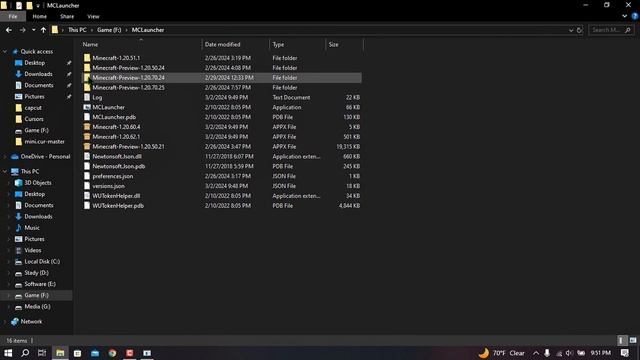Expand the Network tree node
640x360 pixels.
pos(5,322)
